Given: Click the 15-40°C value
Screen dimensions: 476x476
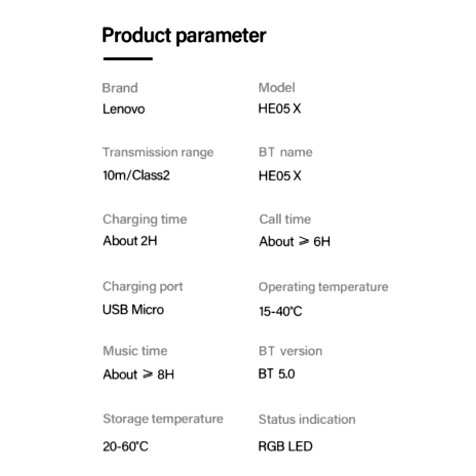Looking at the screenshot, I should point(280,311).
